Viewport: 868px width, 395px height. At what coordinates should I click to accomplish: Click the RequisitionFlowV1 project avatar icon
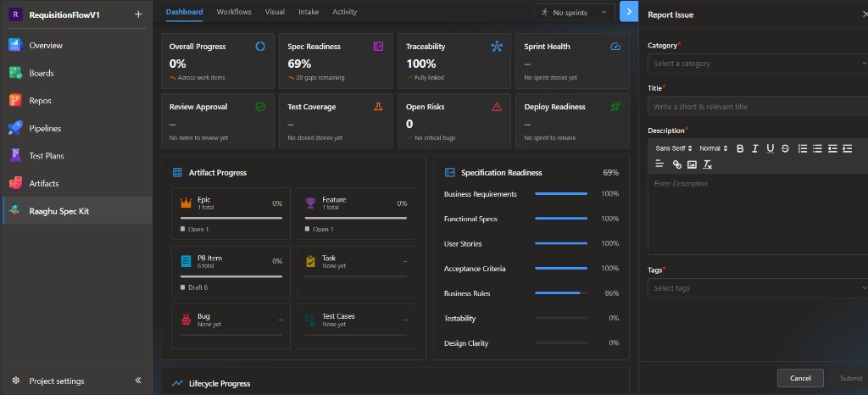coord(14,14)
